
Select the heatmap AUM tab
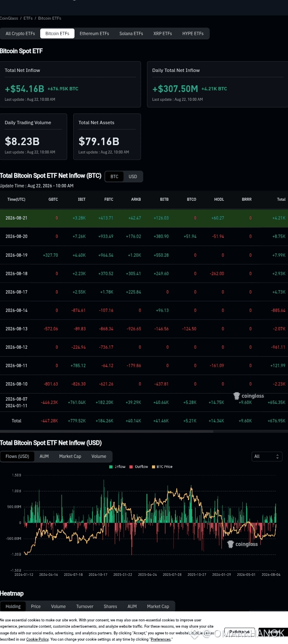coord(132,606)
